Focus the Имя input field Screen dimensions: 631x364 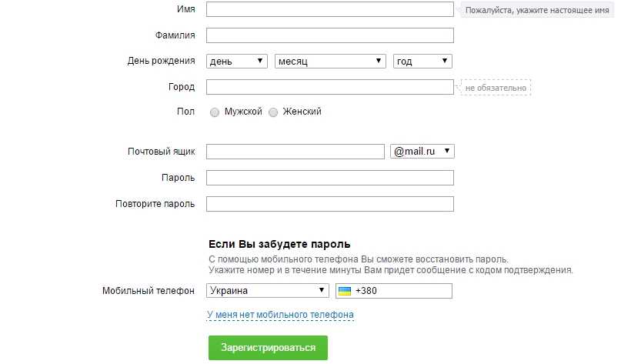[330, 9]
